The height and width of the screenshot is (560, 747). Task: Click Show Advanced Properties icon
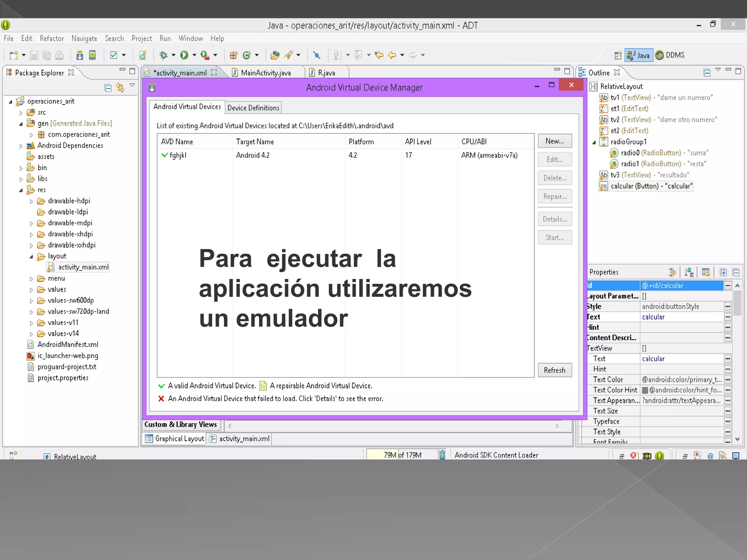(706, 272)
